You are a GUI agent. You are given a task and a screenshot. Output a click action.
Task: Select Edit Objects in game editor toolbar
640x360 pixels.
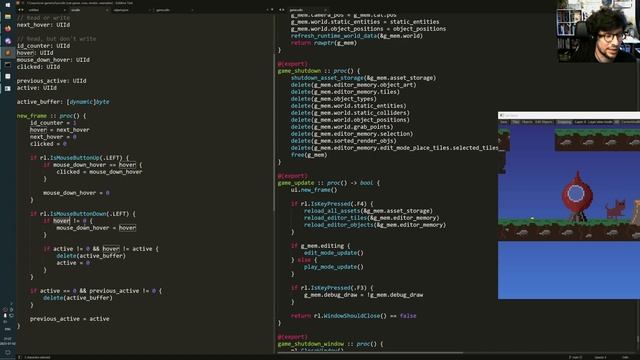click(x=544, y=122)
